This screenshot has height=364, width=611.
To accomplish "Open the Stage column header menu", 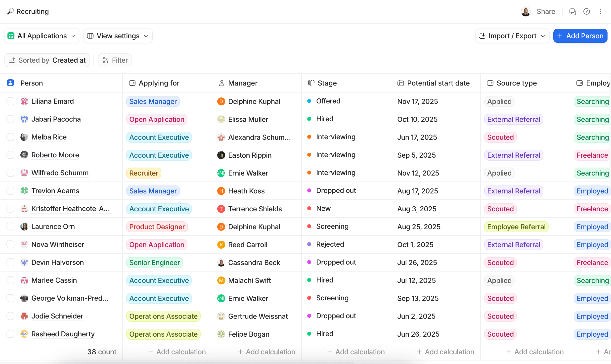I will [x=327, y=83].
